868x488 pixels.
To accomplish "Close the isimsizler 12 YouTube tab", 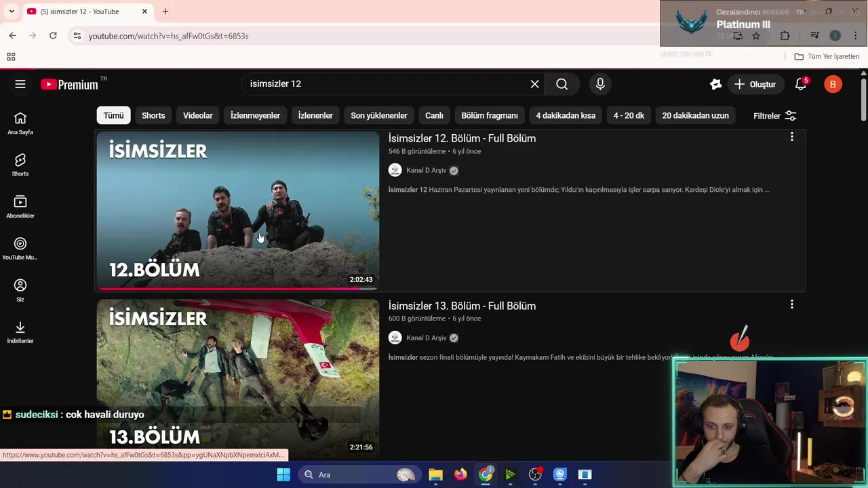I will pos(145,12).
